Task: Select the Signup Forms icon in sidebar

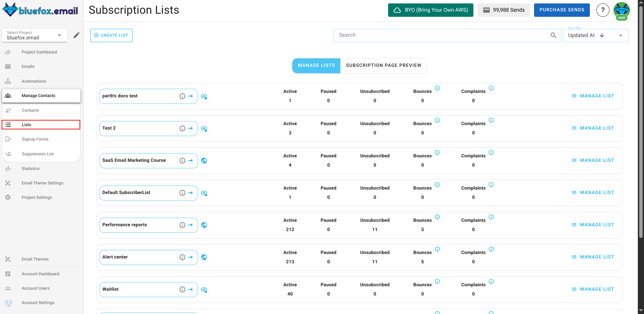Action: point(8,139)
